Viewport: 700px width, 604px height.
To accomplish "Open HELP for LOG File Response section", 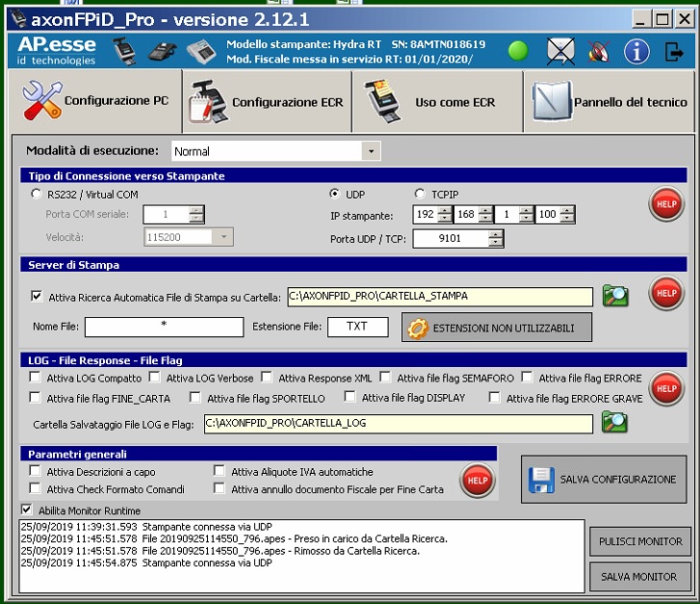I will (666, 388).
